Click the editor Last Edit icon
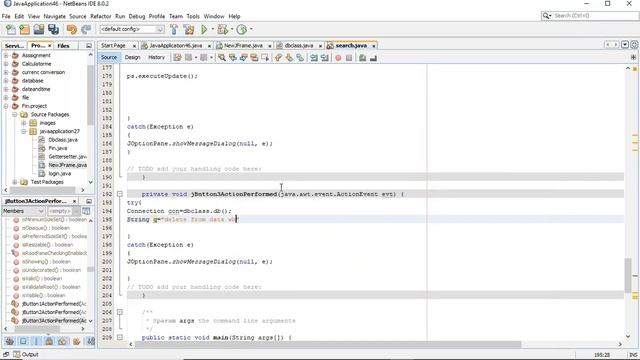 177,58
